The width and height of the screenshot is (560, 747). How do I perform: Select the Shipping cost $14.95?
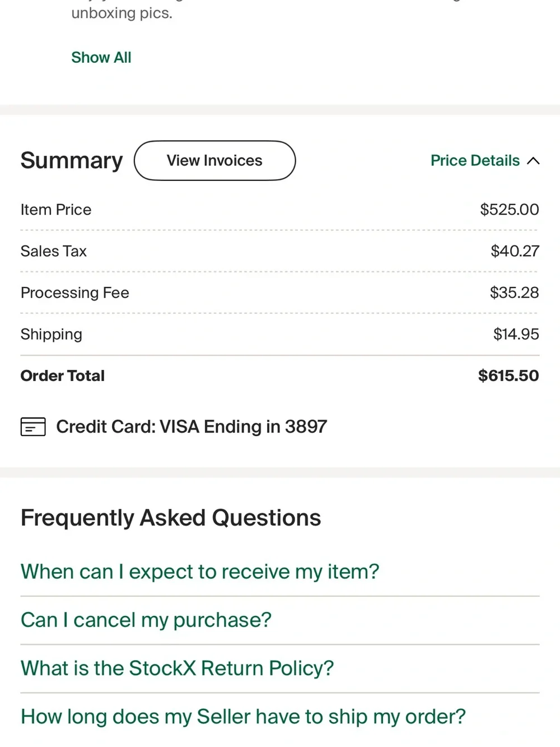516,334
